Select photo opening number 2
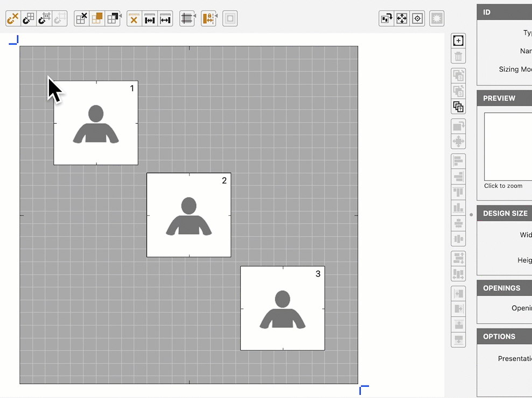 188,215
